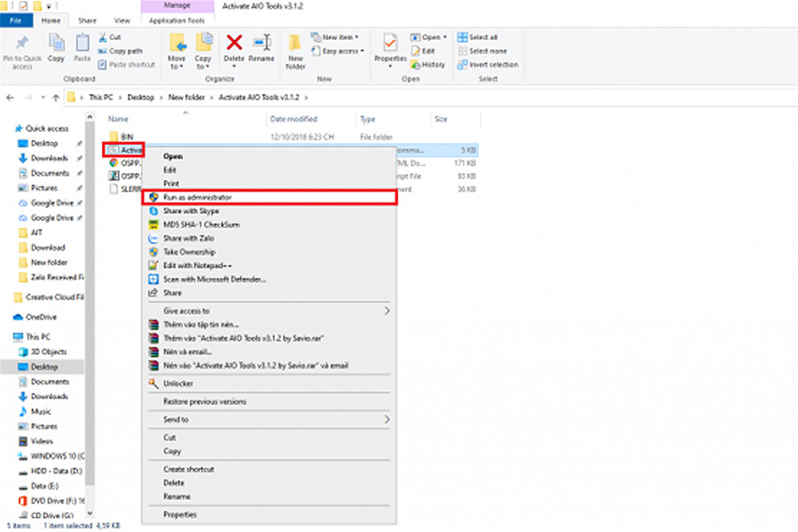Click Scan with Microsoft Defender entry
Image resolution: width=798 pixels, height=532 pixels.
pyautogui.click(x=215, y=279)
